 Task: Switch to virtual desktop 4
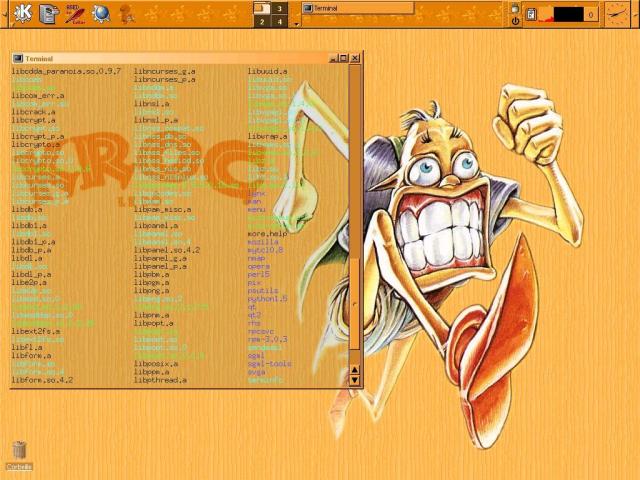pos(280,22)
